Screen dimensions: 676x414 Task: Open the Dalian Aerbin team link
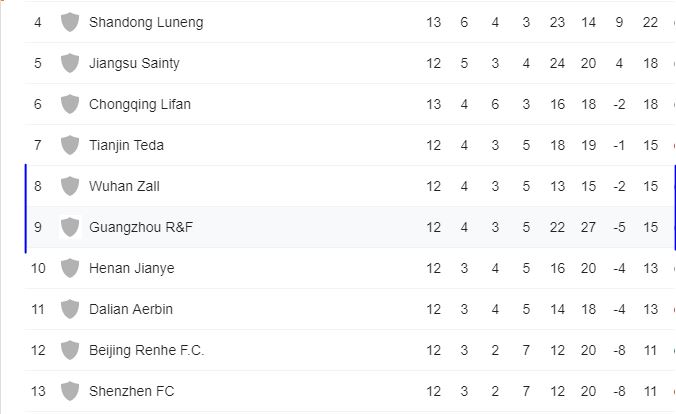point(131,309)
